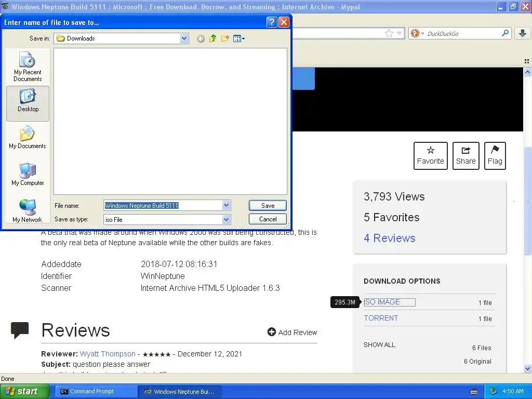Click the 4:50 AM clock
Screen dimensions: 532x399
coord(513,391)
